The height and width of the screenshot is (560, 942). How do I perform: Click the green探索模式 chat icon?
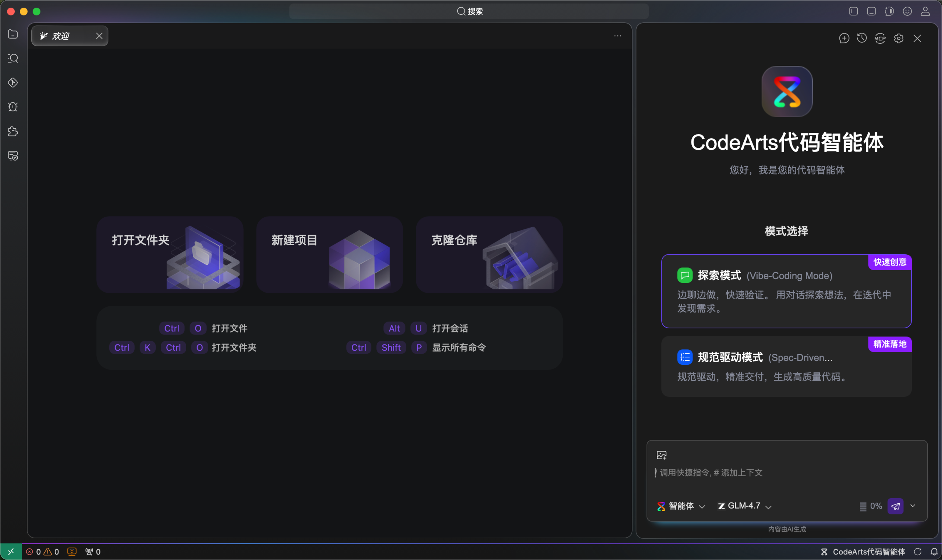pyautogui.click(x=684, y=275)
